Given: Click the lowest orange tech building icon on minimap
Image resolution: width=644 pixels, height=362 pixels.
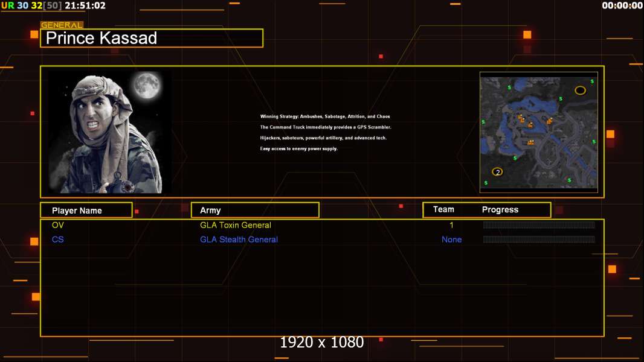Looking at the screenshot, I should pos(530,142).
